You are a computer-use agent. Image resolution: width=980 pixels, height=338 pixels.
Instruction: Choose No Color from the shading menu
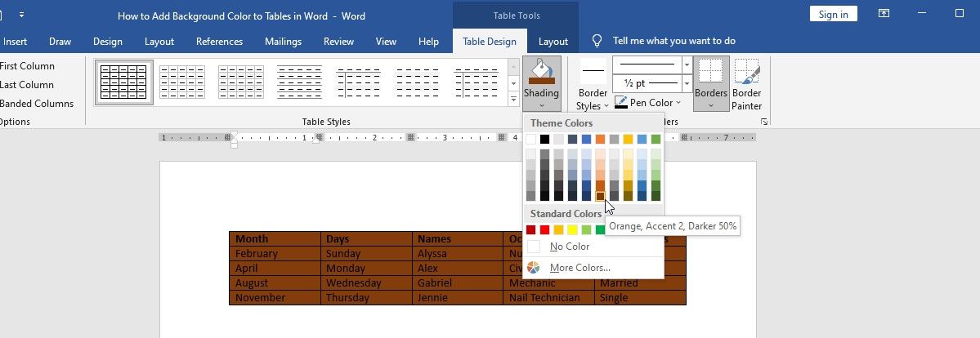570,247
